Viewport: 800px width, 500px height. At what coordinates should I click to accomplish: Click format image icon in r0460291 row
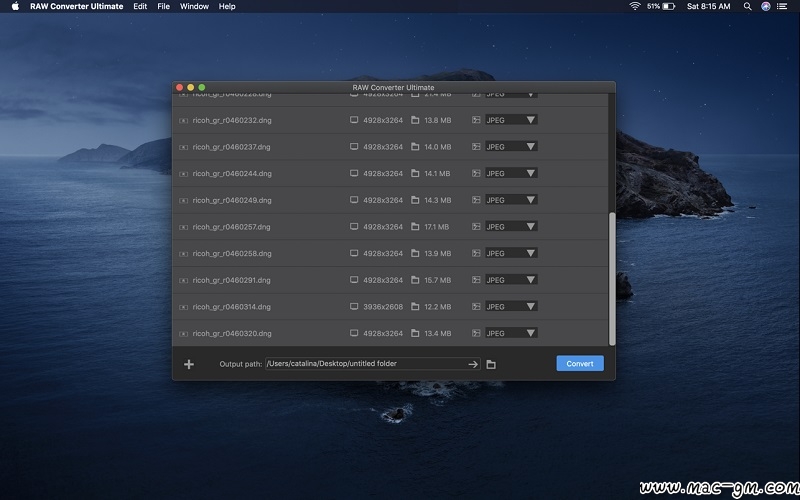[x=476, y=280]
